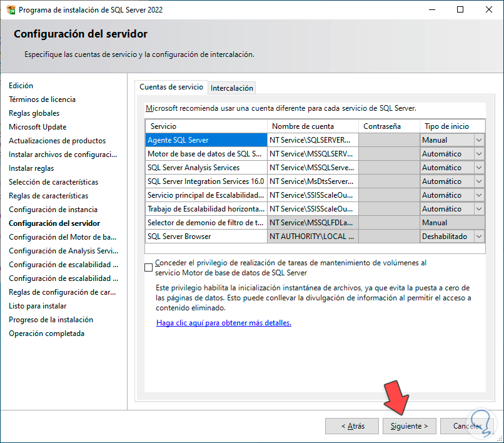Close the SQL Server setup window

coord(489,9)
